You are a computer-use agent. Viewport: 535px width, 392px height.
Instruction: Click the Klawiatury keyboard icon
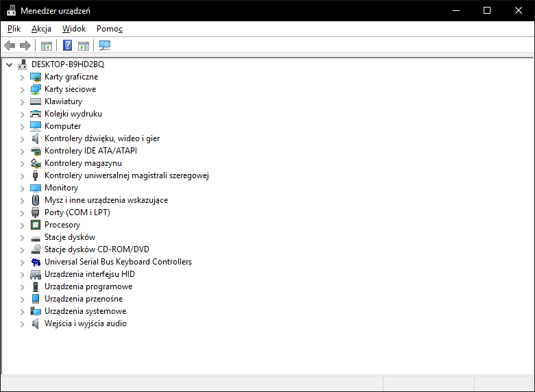pos(36,101)
